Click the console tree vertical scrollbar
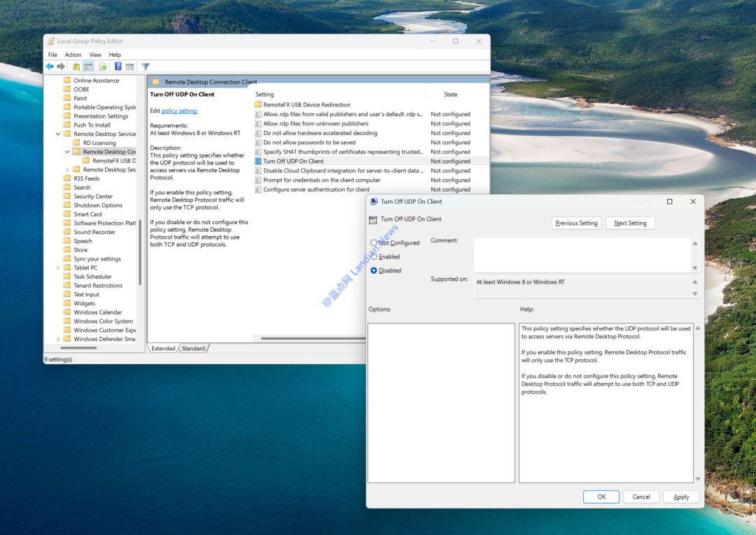The height and width of the screenshot is (535, 756). (140, 252)
